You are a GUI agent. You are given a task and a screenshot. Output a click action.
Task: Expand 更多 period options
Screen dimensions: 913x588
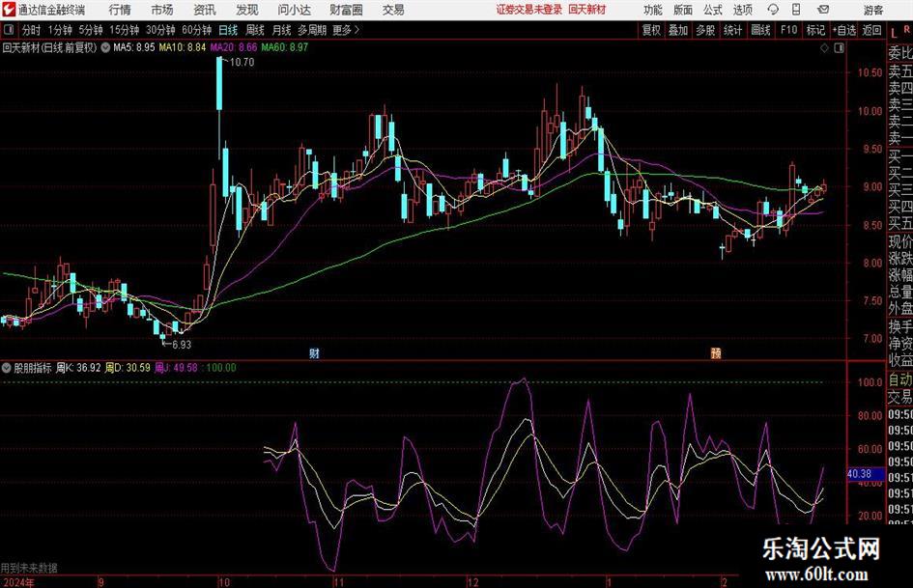(346, 30)
